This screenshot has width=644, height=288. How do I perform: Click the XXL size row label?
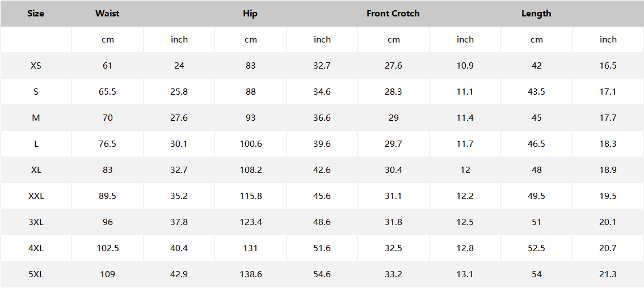(x=36, y=196)
